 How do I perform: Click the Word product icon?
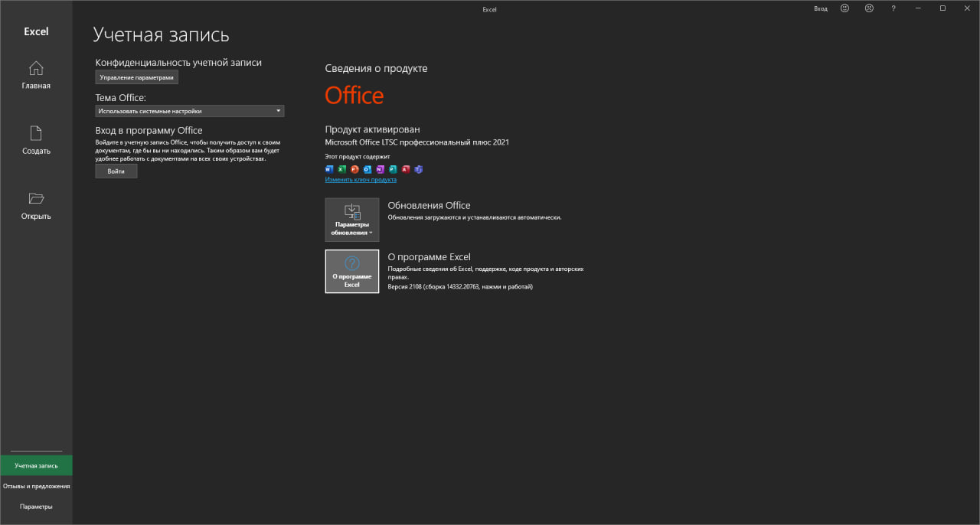pyautogui.click(x=329, y=169)
